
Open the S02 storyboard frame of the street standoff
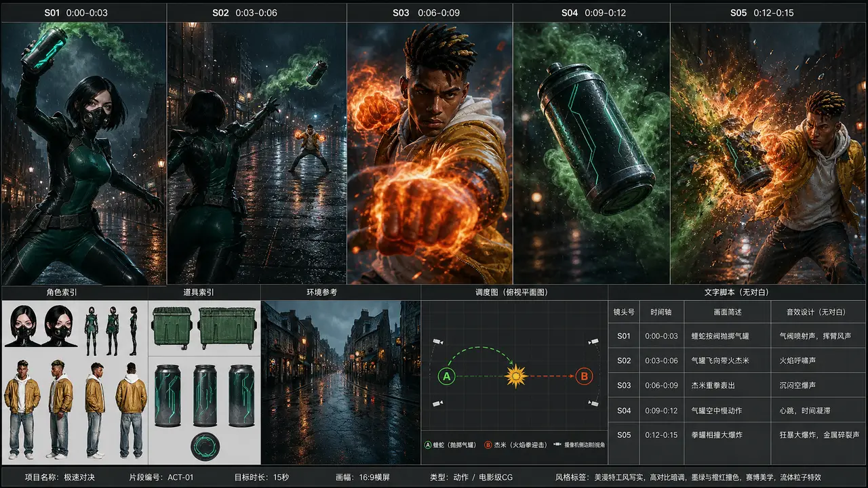(x=257, y=153)
